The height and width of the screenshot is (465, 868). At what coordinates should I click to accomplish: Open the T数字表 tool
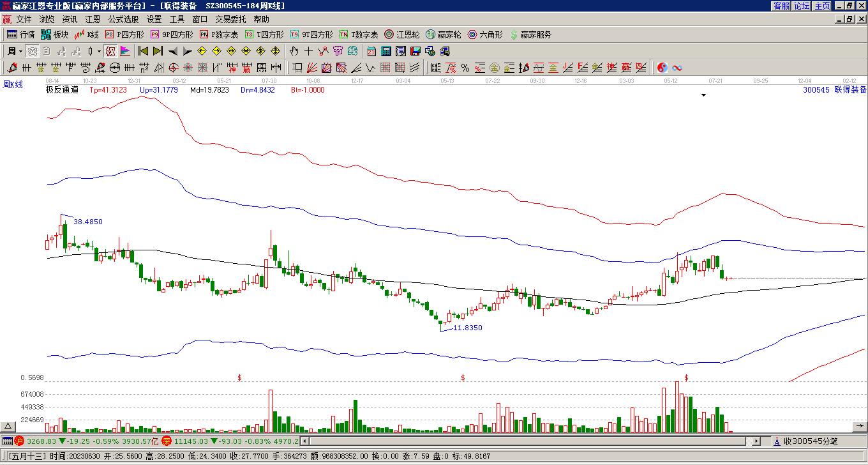(358, 34)
